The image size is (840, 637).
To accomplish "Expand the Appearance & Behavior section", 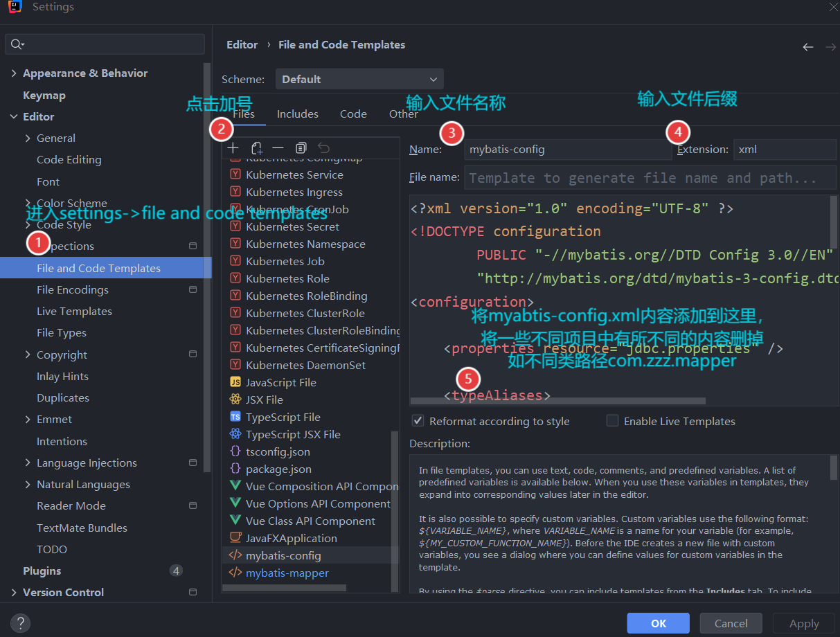I will 14,73.
